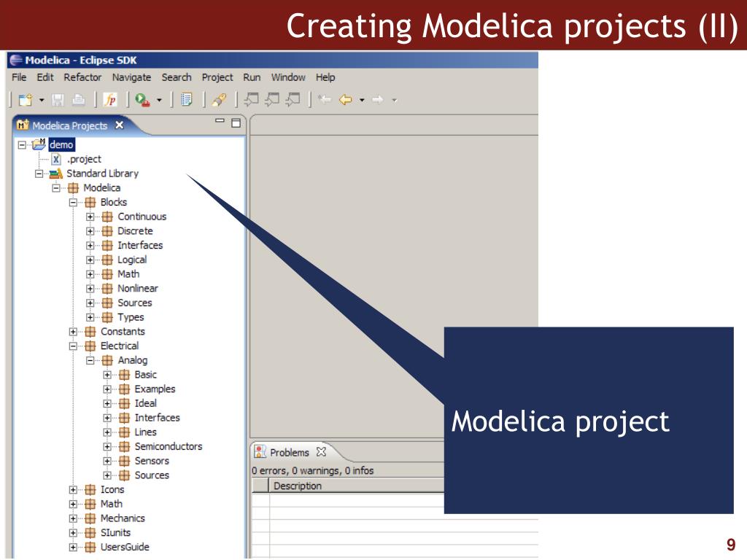Click the Forward arrow icon
The height and width of the screenshot is (560, 747).
pos(377,99)
